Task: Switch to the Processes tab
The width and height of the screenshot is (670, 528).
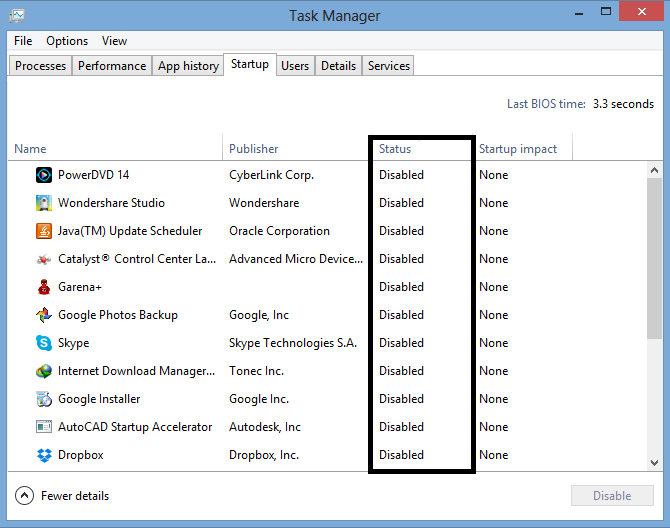Action: 40,66
